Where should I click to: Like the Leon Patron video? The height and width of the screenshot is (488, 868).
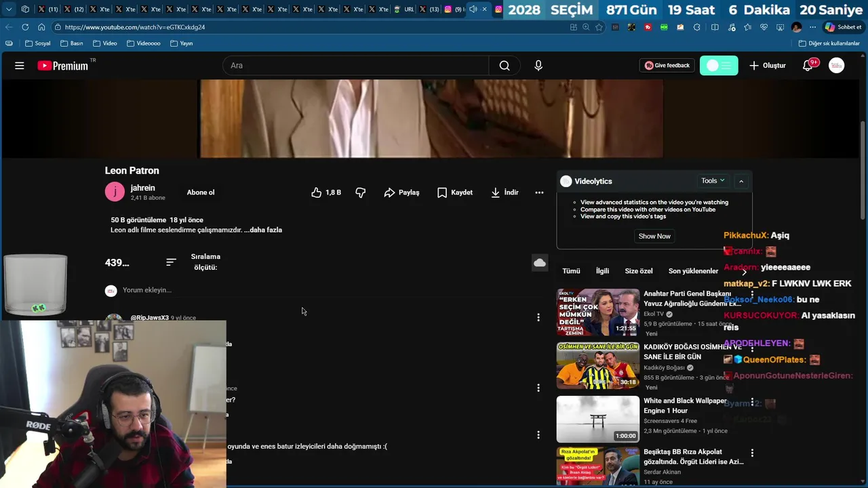coord(326,192)
